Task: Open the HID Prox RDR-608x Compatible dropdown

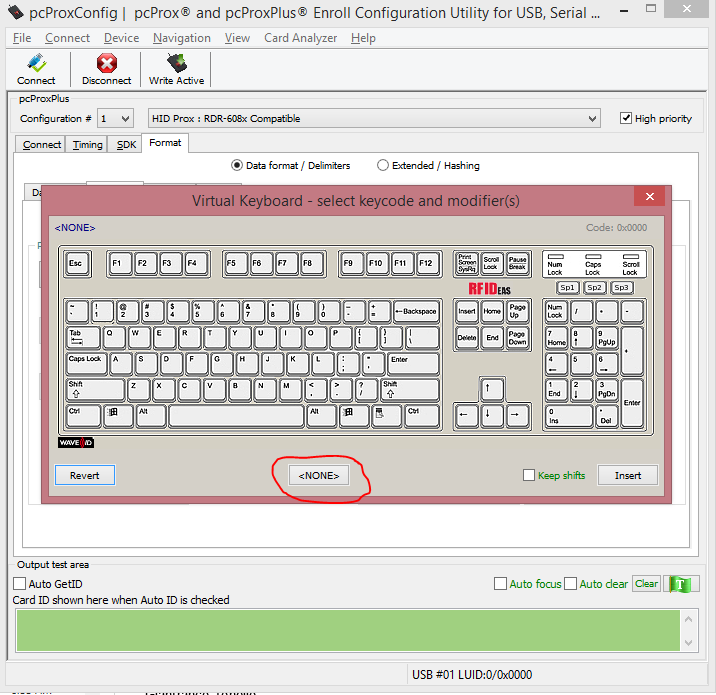Action: 374,119
